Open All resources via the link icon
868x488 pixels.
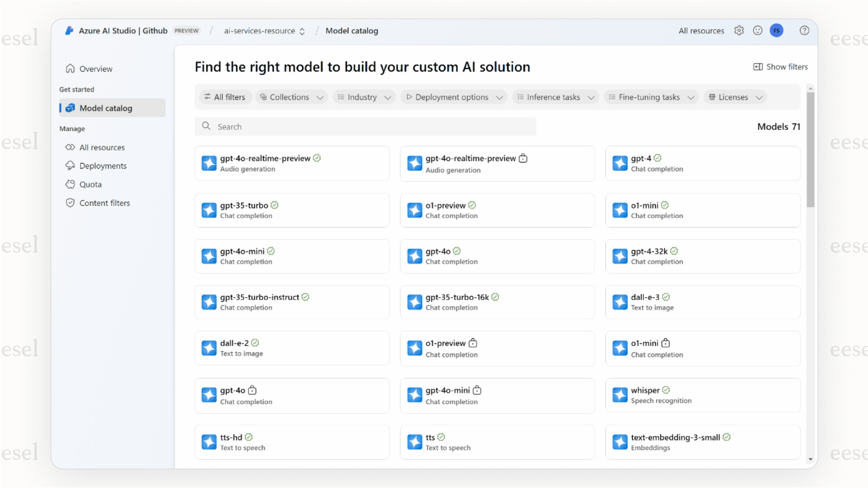coord(70,147)
